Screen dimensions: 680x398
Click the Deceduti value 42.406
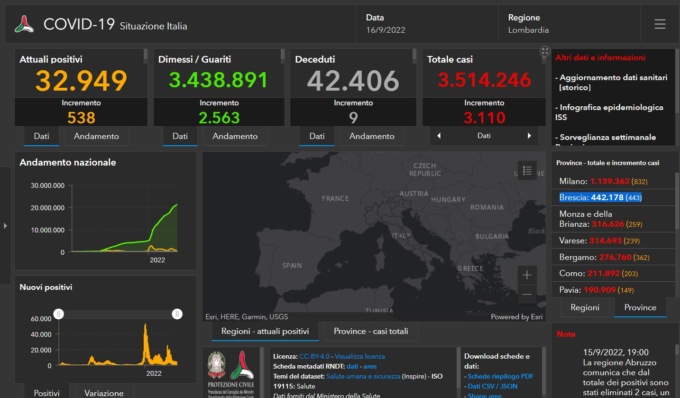coord(353,81)
